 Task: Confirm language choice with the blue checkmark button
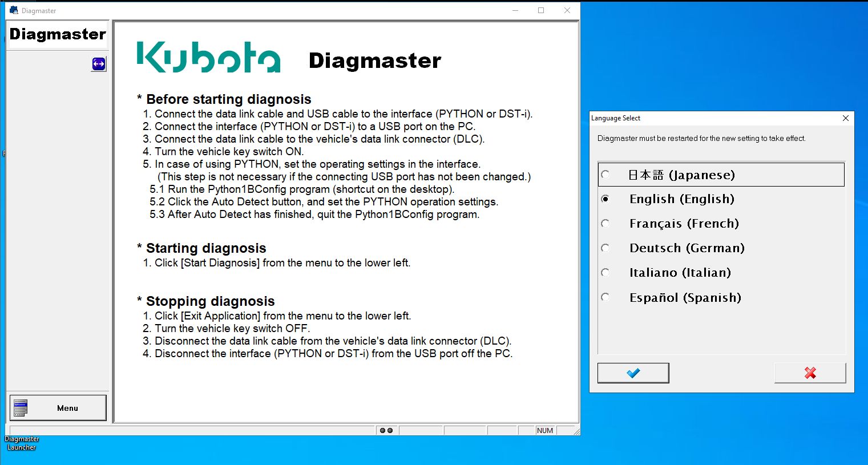pos(633,373)
